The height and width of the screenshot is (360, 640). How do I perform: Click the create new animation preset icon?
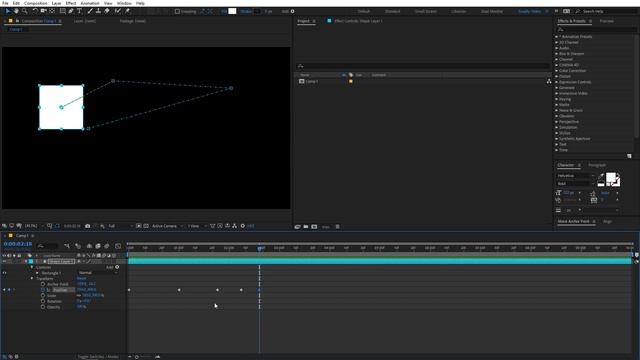tap(629, 156)
